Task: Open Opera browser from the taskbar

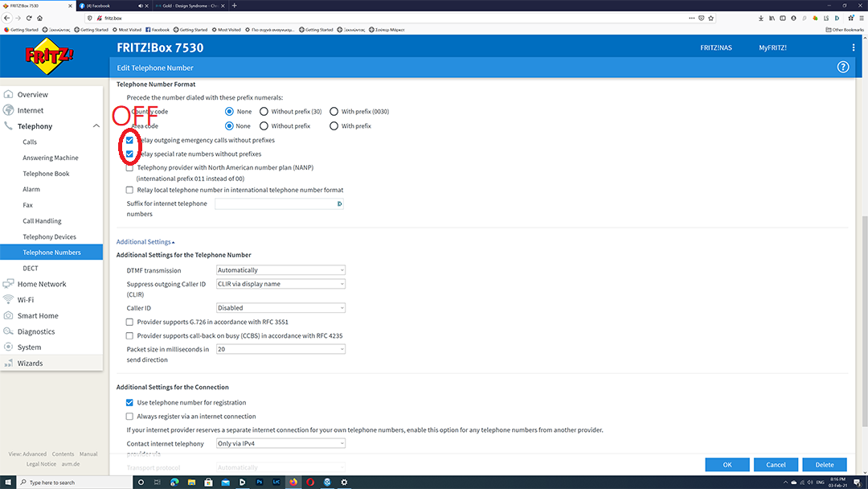Action: (x=310, y=483)
